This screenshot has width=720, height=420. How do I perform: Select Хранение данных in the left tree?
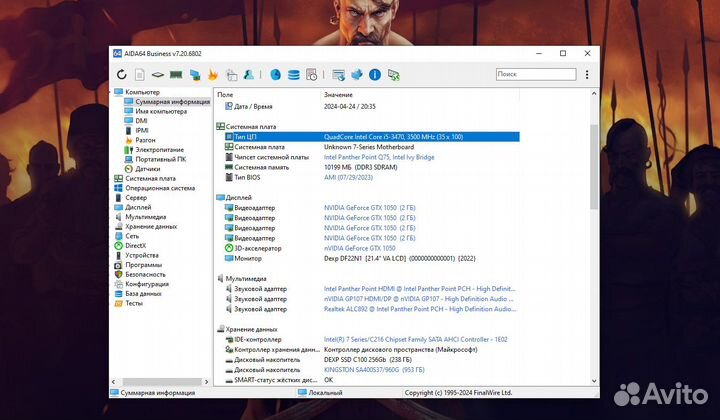[151, 227]
